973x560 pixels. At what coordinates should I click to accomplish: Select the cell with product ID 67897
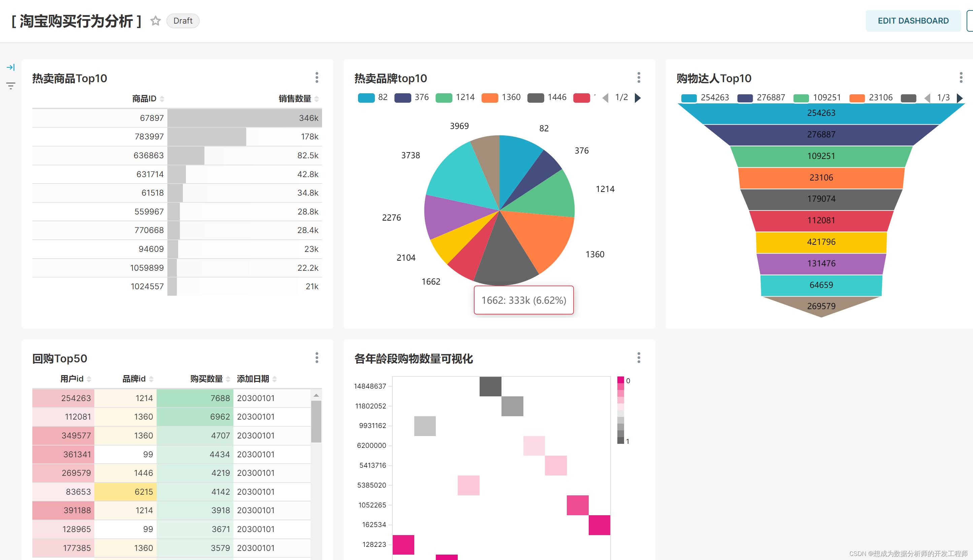click(100, 118)
